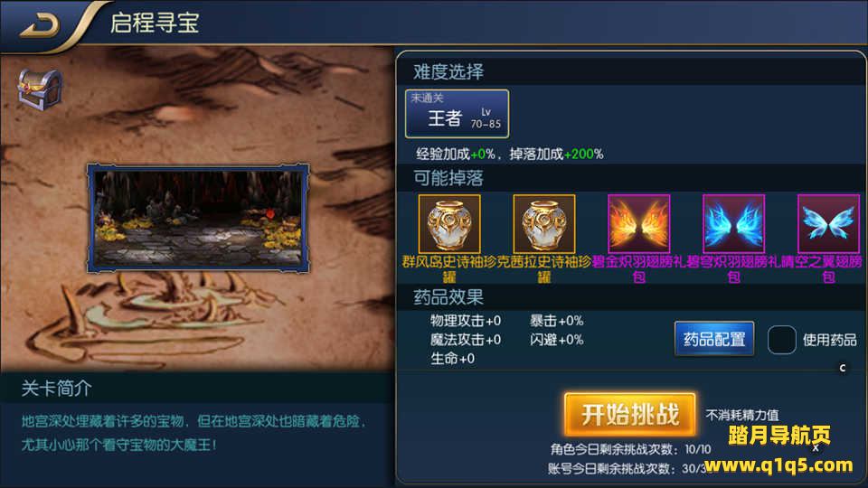
Task: Click the 难度选择 section header
Action: click(x=448, y=71)
